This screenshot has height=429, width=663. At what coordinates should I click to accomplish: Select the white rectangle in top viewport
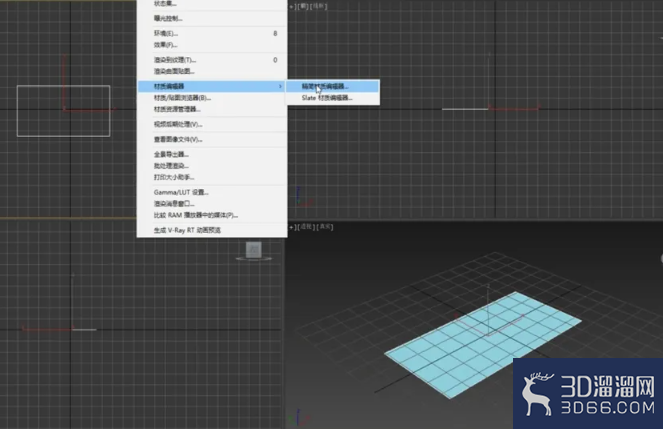coord(63,111)
